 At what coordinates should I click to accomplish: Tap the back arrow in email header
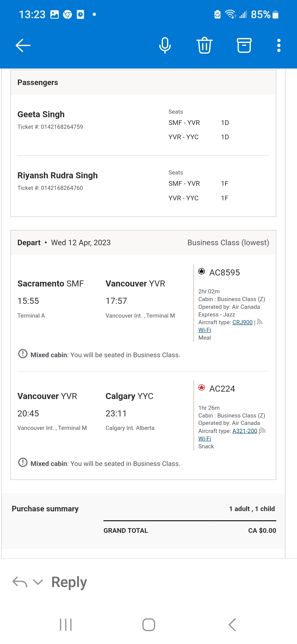pyautogui.click(x=23, y=45)
